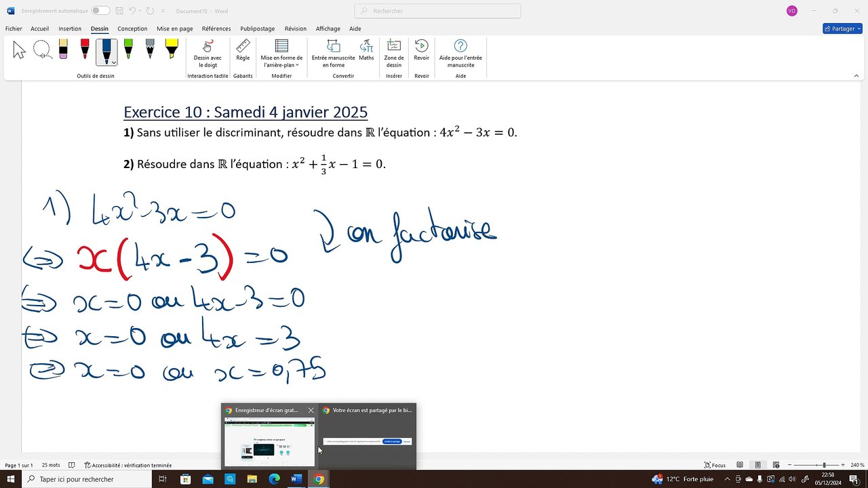Click Entrée manuscrite en forme
Viewport: 868px width, 488px height.
tap(333, 54)
